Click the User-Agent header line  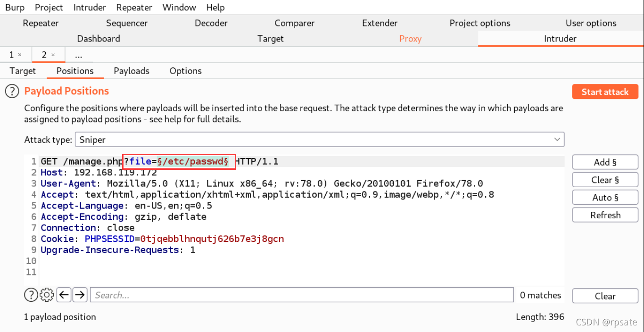tap(262, 183)
